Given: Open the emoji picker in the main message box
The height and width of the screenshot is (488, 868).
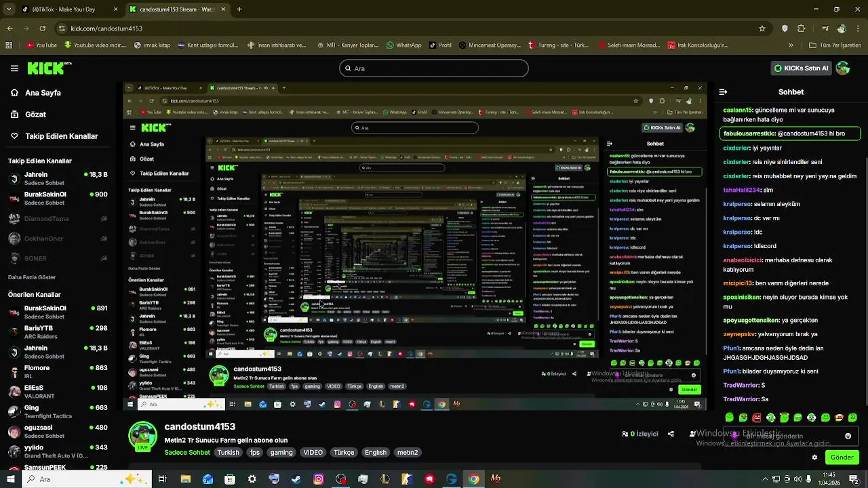Looking at the screenshot, I should tap(848, 436).
